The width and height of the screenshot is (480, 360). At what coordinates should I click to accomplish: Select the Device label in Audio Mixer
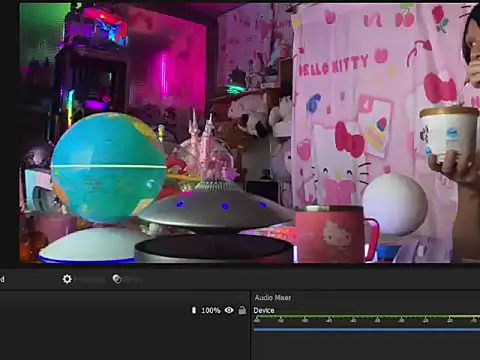click(x=264, y=310)
